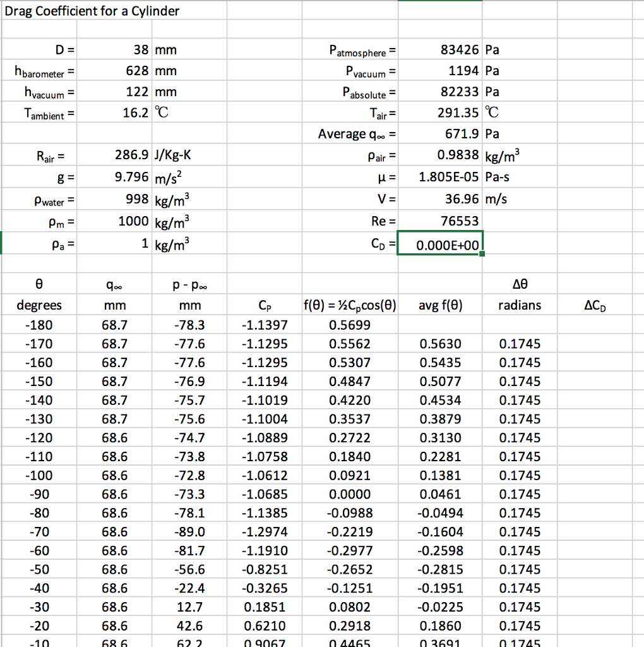
Task: Select the pressure value -89.0
Action: tap(189, 531)
